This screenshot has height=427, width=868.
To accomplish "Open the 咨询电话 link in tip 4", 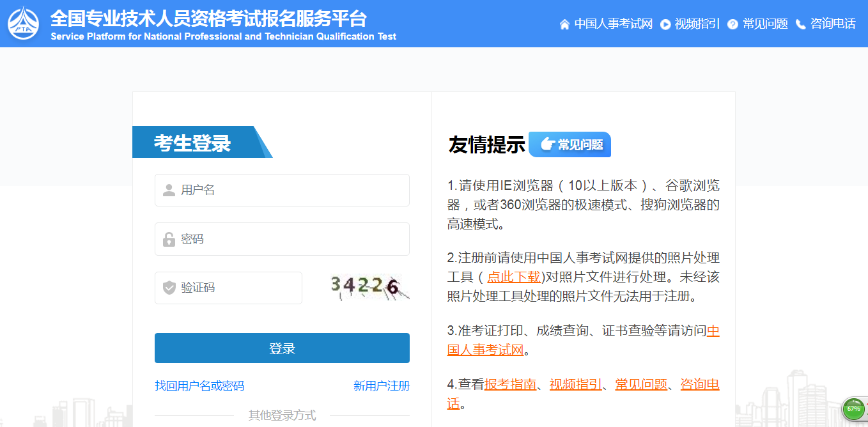I will 699,384.
